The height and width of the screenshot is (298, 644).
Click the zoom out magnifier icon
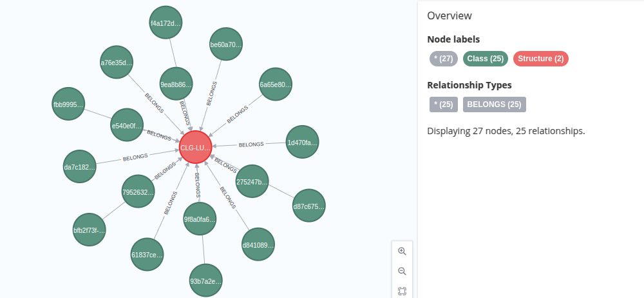pos(402,272)
